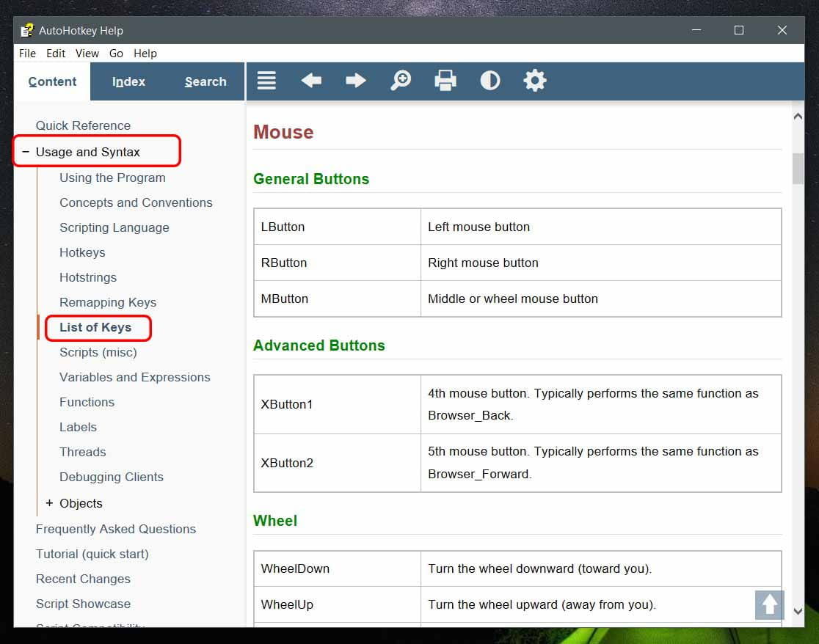This screenshot has height=644, width=819.
Task: Click the hamburger sidebar toggle icon
Action: pos(266,81)
